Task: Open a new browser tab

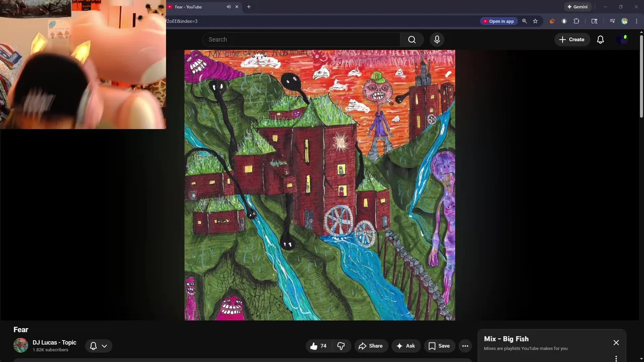Action: (x=249, y=7)
